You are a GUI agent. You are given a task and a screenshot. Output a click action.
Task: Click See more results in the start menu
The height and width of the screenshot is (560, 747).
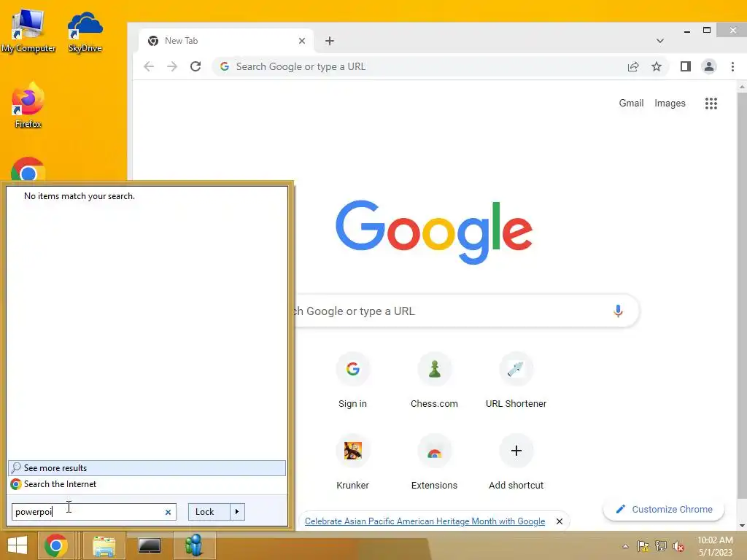point(147,468)
